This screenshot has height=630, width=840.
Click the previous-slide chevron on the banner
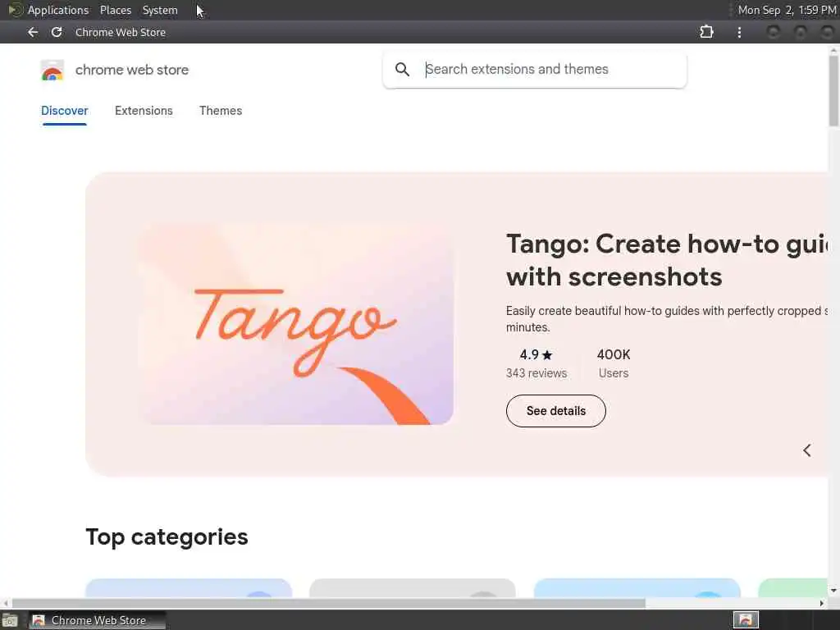[x=807, y=450]
